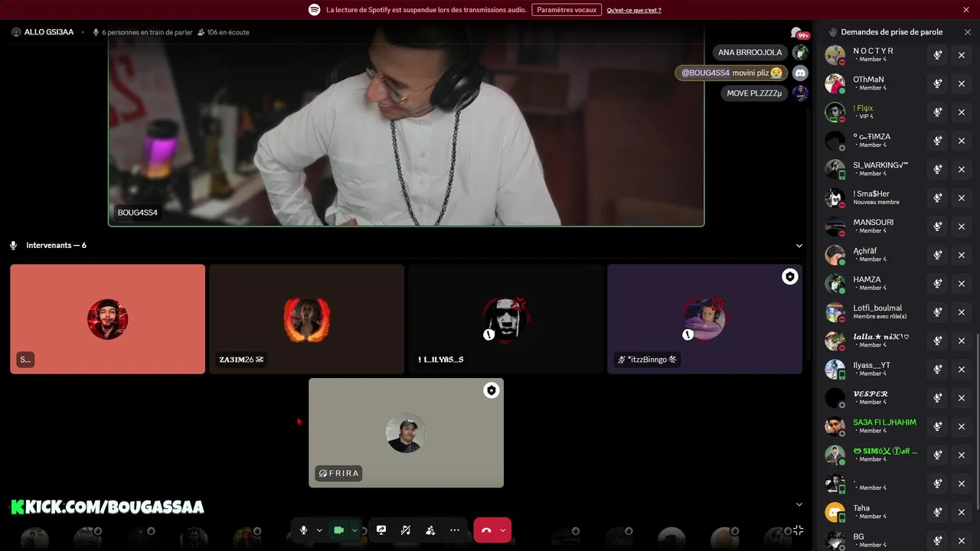Image resolution: width=980 pixels, height=551 pixels.
Task: Invite OThMaN to speak
Action: coord(937,83)
